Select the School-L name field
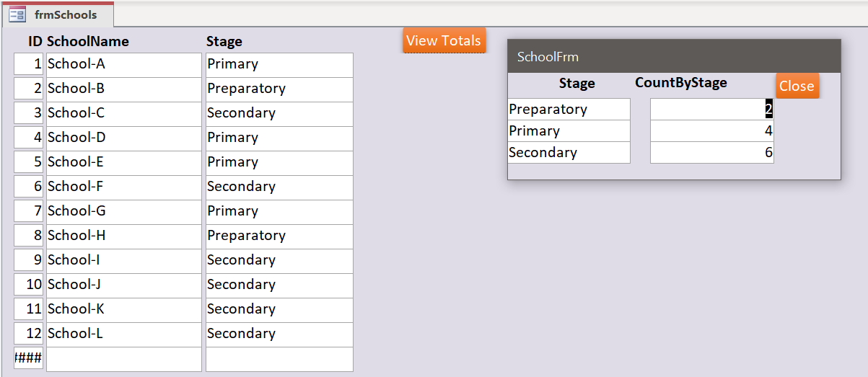Viewport: 868px width, 377px height. 123,334
